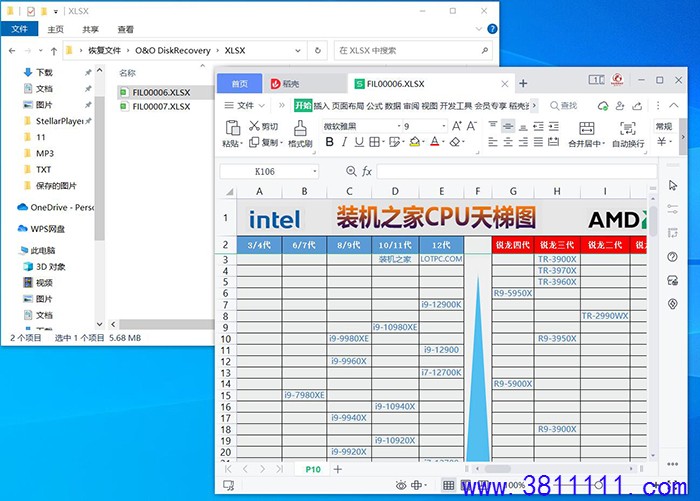This screenshot has height=501, width=700.
Task: Click the share export icon in WPS
Action: click(x=638, y=106)
